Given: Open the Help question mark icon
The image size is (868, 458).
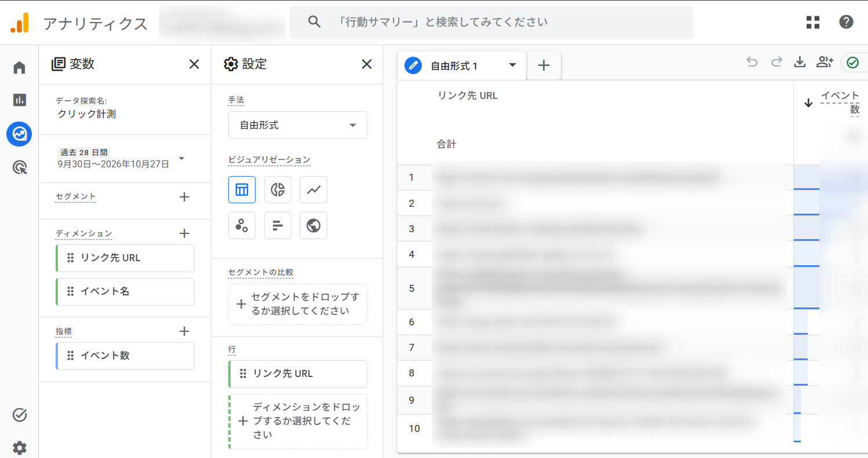Looking at the screenshot, I should (846, 23).
